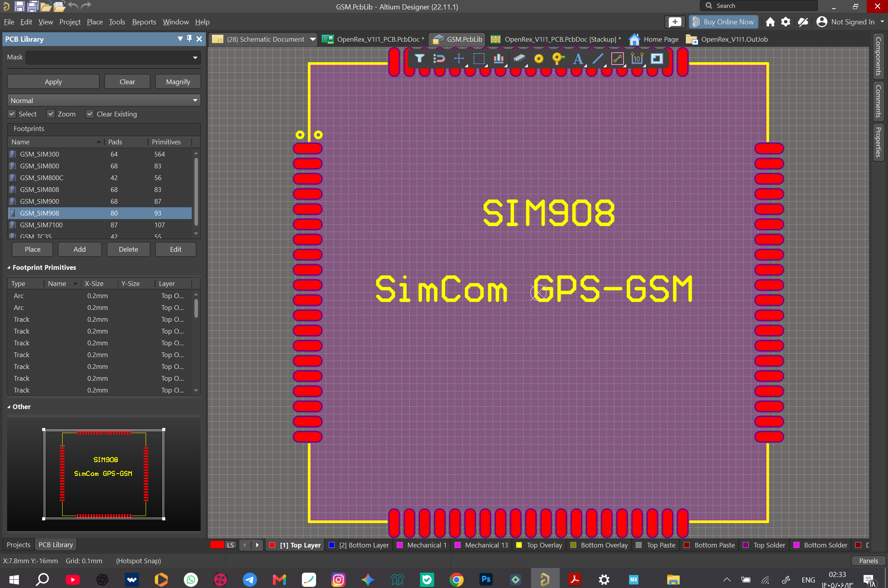Show hidden system tray icons chevron
The image size is (888, 588).
point(727,579)
